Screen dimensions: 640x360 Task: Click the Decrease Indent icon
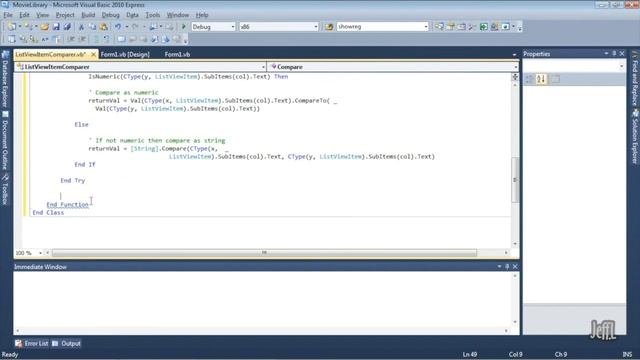click(71, 39)
